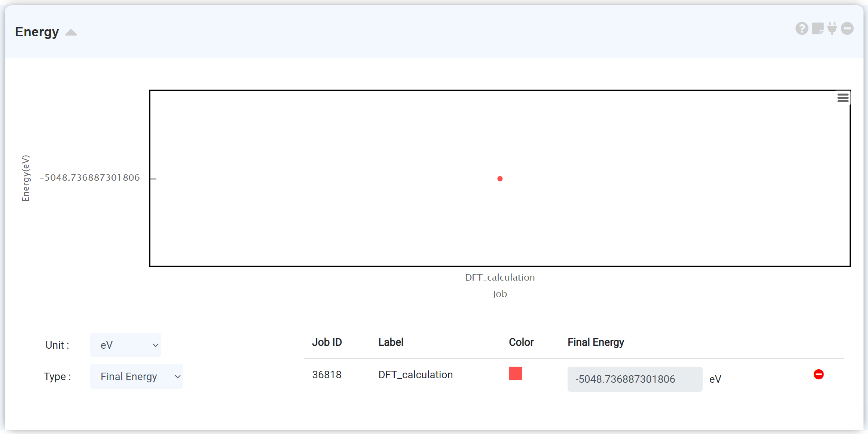Open the Type Final Energy dropdown
This screenshot has width=868, height=434.
(137, 376)
